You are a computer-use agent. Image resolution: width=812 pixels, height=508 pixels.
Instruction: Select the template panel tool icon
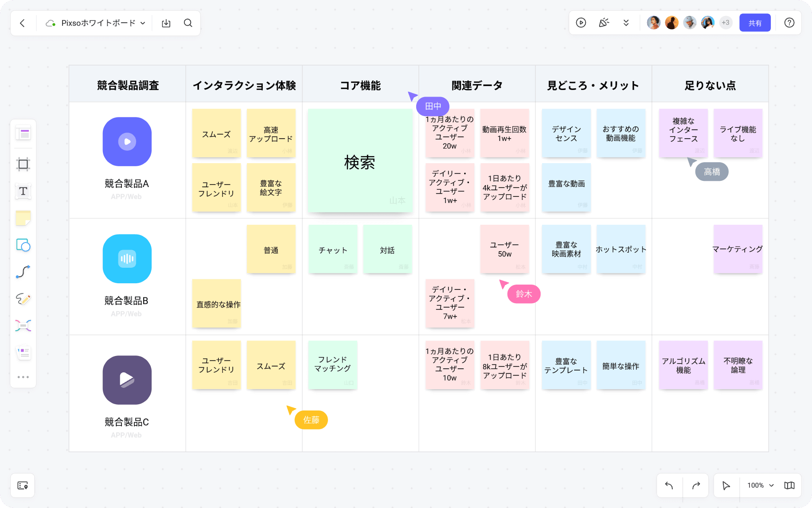click(x=23, y=133)
